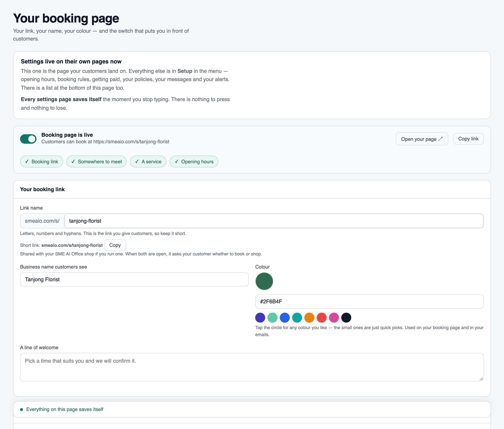Click the Opening hours chip
The width and height of the screenshot is (504, 429).
tap(194, 162)
